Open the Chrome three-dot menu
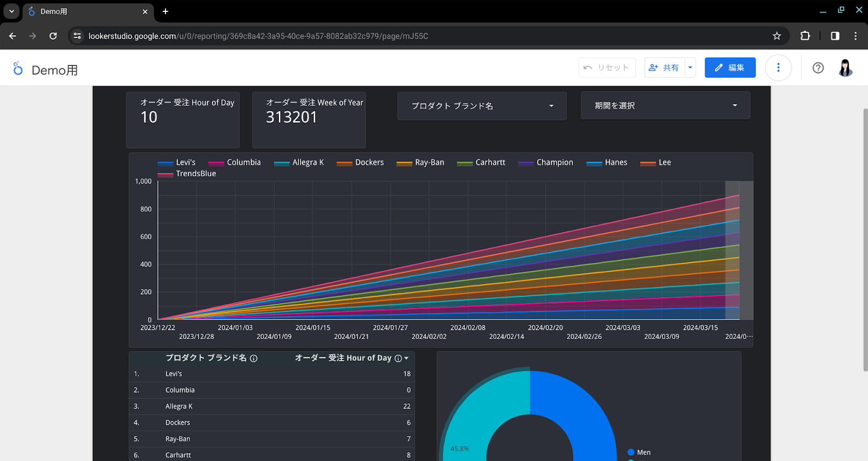868x461 pixels. (x=856, y=36)
